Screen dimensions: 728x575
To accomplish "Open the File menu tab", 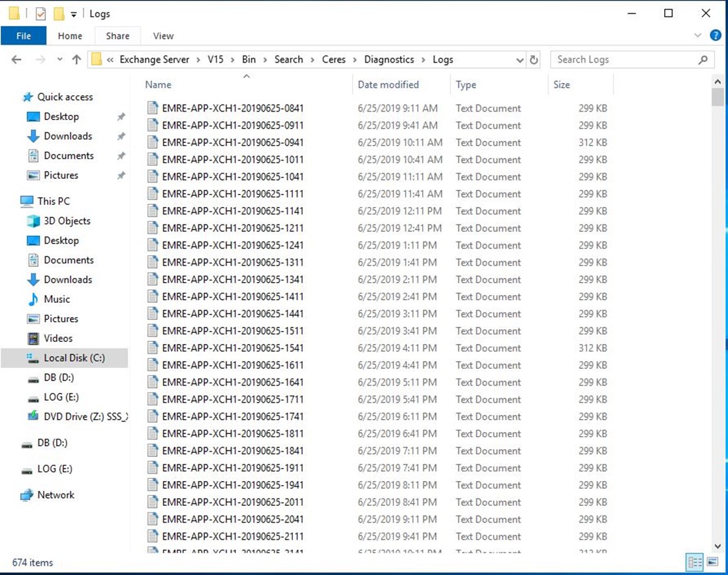I will 23,36.
